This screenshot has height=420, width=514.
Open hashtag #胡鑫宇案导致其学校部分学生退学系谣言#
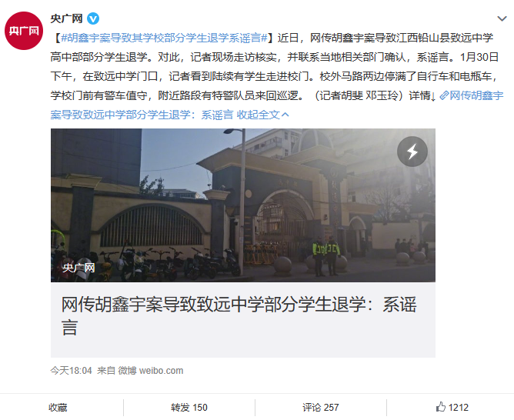coord(164,38)
